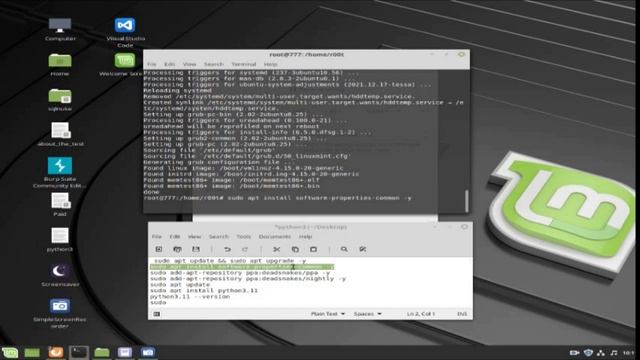Open Help menu in terminal window
This screenshot has width=640, height=360.
coord(270,64)
